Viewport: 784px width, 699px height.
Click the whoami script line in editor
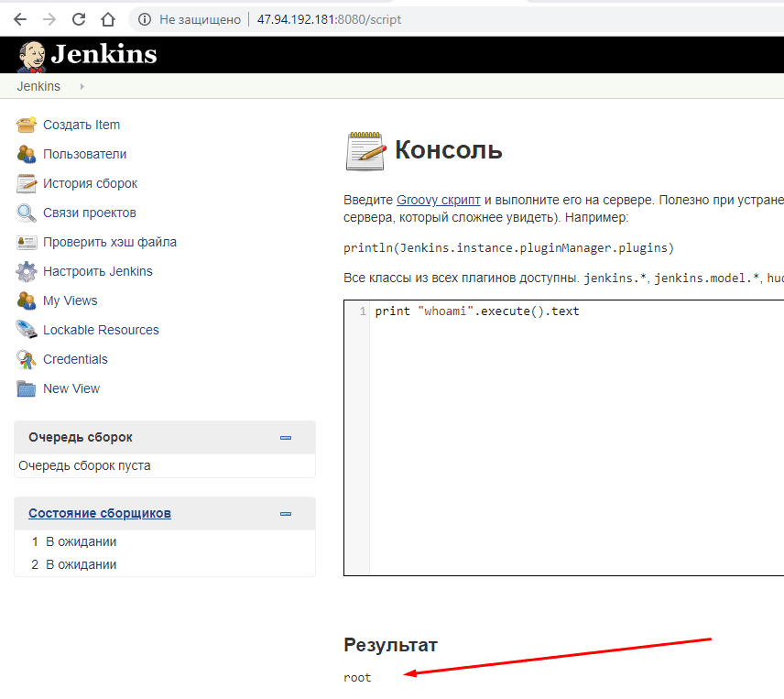pos(477,311)
